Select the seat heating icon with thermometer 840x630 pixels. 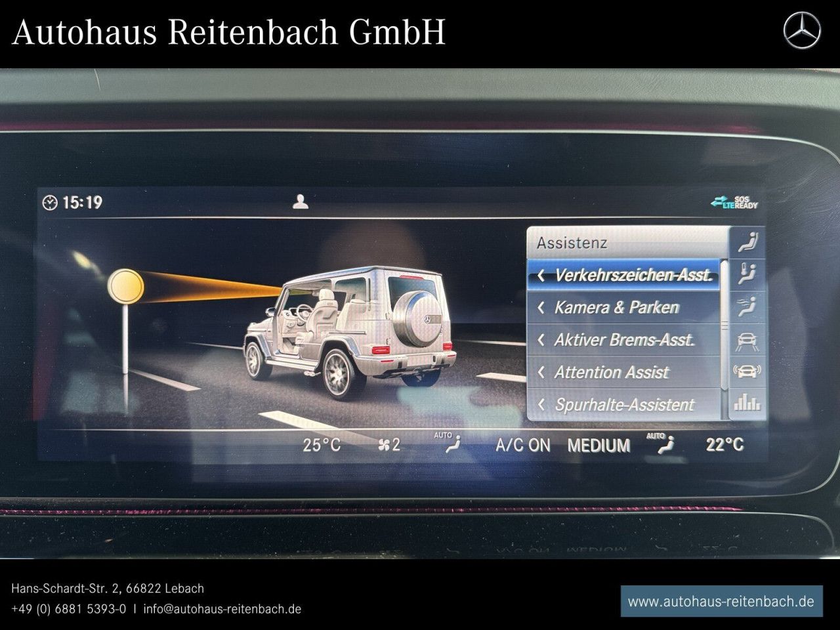(747, 274)
